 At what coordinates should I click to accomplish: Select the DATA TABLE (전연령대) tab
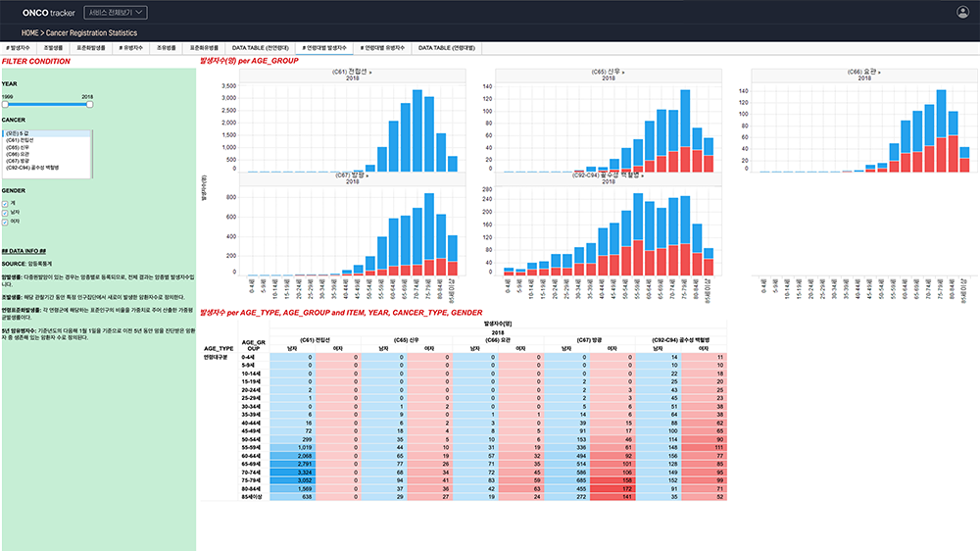click(259, 47)
